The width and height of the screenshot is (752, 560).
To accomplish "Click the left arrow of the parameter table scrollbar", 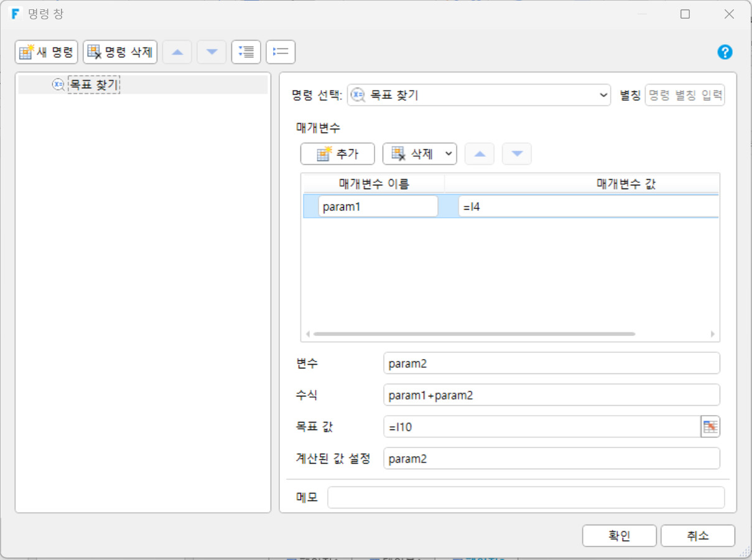I will pos(307,334).
